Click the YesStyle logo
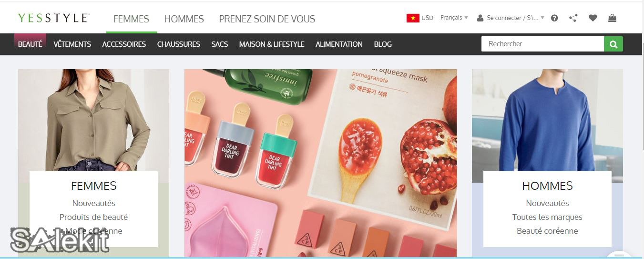The height and width of the screenshot is (259, 644). click(x=54, y=18)
